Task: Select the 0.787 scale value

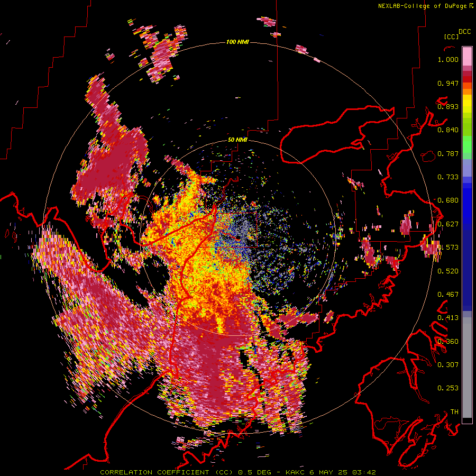Action: [x=448, y=153]
